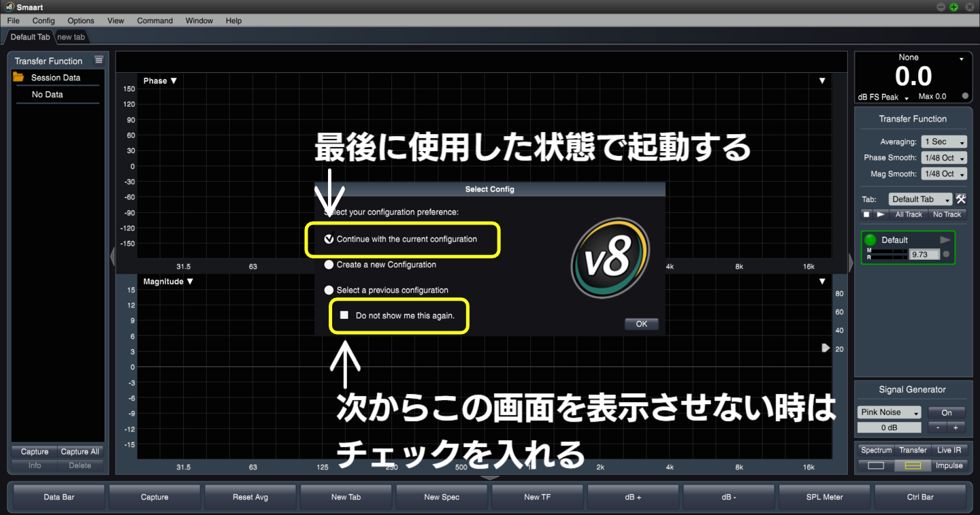Open the Options menu

pos(80,20)
